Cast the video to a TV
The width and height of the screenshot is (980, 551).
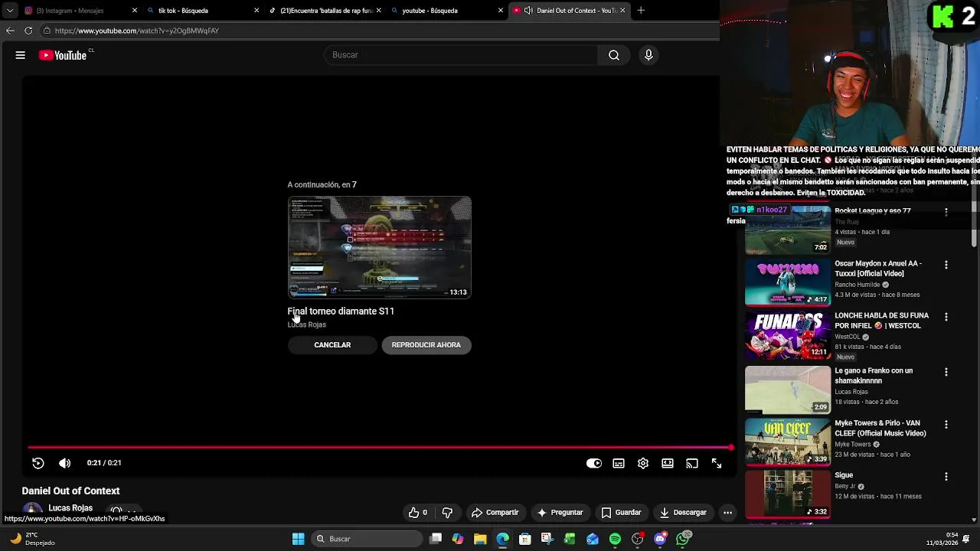(692, 463)
